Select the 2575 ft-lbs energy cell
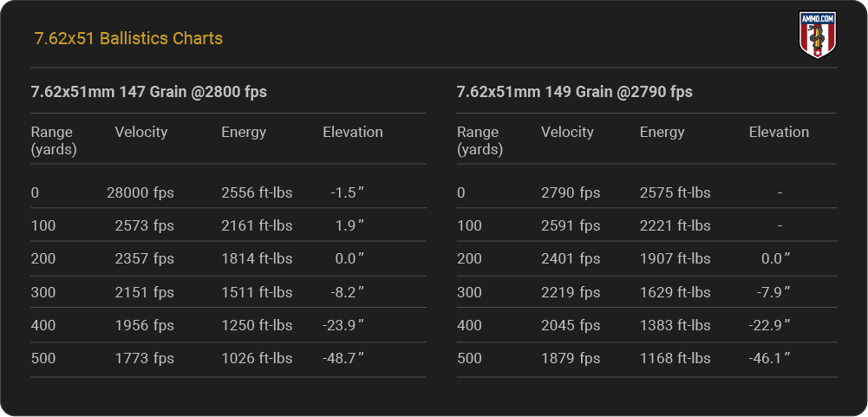The height and width of the screenshot is (417, 868). [675, 192]
